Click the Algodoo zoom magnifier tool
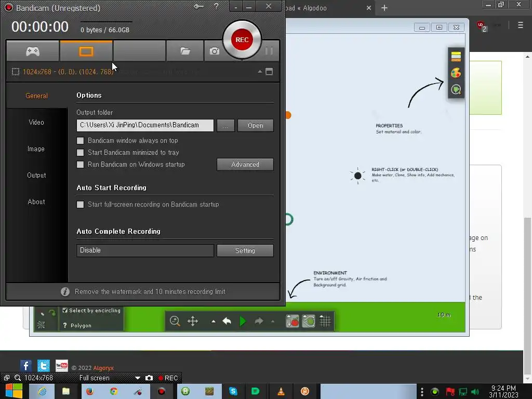This screenshot has width=532, height=399. point(175,321)
